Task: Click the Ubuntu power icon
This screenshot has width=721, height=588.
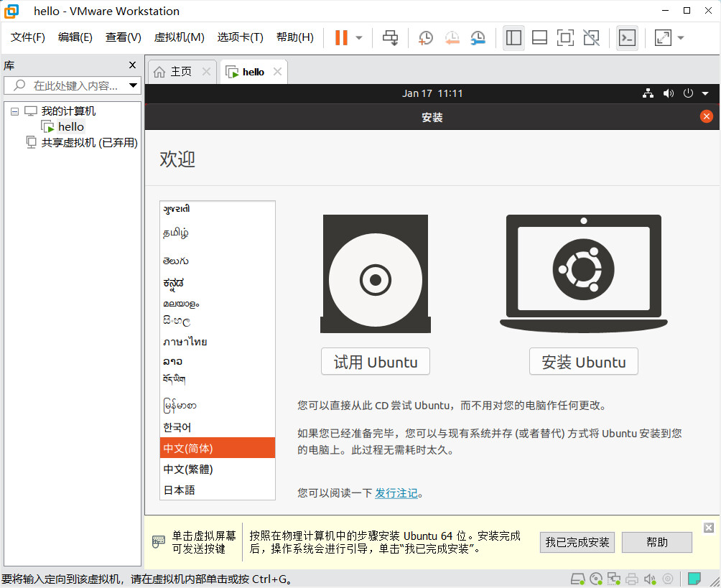Action: [688, 93]
